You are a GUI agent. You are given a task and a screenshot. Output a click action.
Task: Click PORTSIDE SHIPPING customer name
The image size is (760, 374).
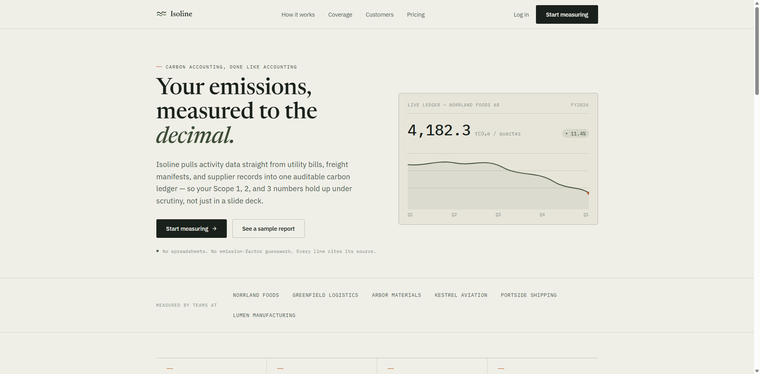[529, 295]
